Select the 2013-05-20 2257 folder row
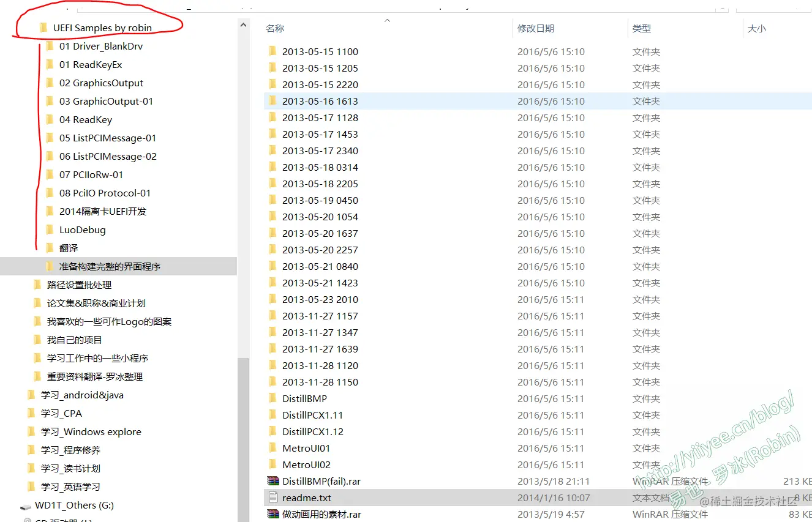Screen dimensions: 812x522 [538, 250]
